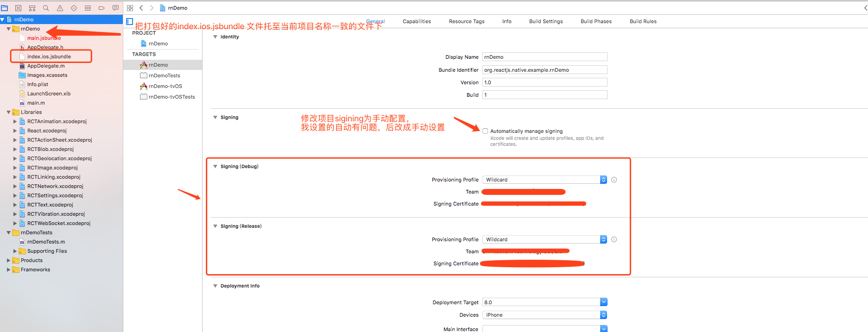868x332 pixels.
Task: Switch to the Build Rules tab
Action: [643, 21]
